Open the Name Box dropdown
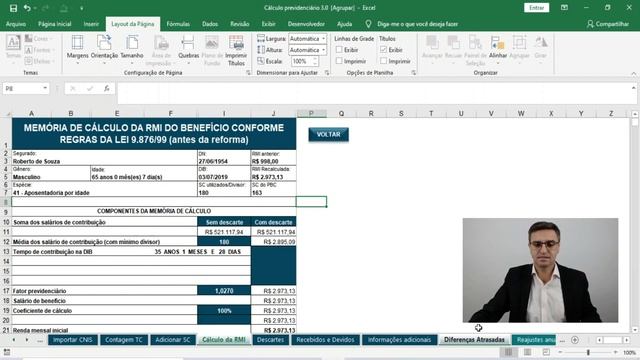This screenshot has height=360, width=640. tap(45, 88)
